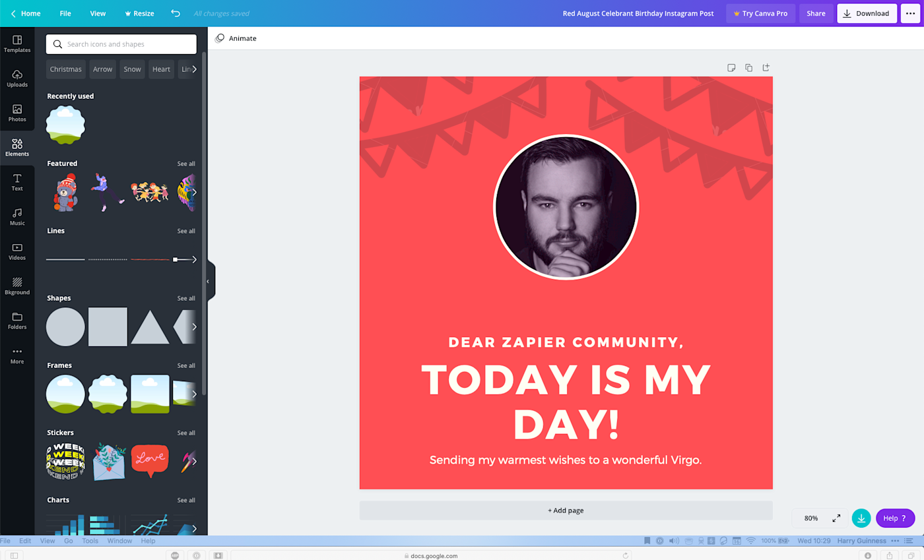Click Home in the top bar
The image size is (924, 560).
25,13
